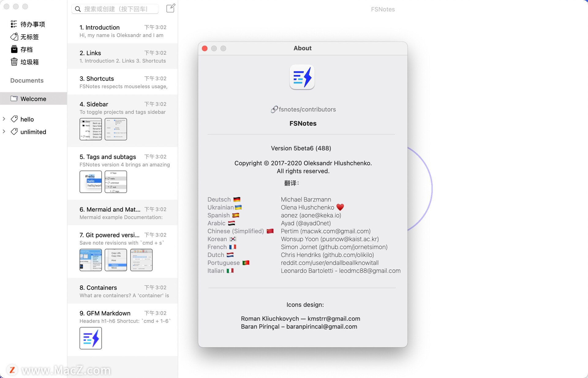Click translator Michael Barzmann

click(x=306, y=199)
